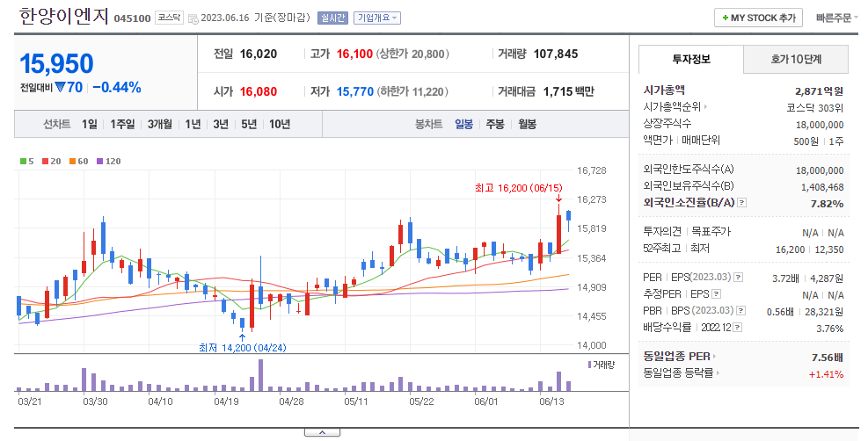Click the 저가 value 15,770
Image resolution: width=868 pixels, height=441 pixels.
pyautogui.click(x=355, y=91)
